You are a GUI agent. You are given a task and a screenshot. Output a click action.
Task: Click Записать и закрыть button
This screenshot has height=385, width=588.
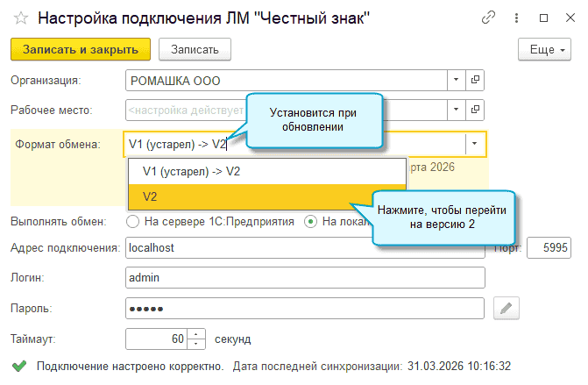(81, 49)
